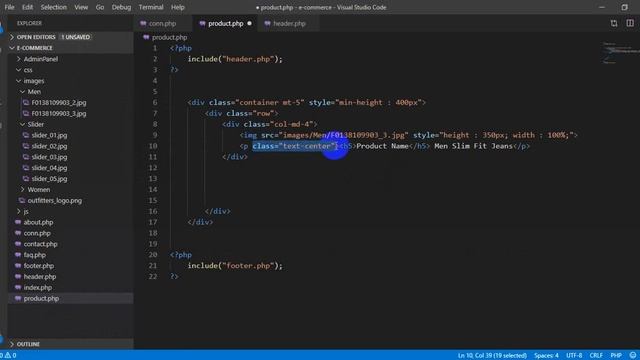Click the split editor icon
Screen dimensions: 640x360
[x=630, y=23]
